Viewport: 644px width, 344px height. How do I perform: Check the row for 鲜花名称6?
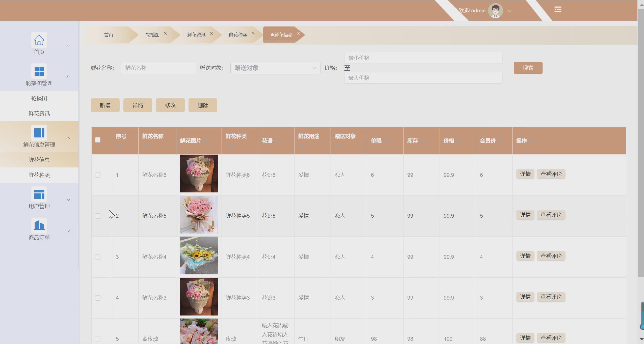pyautogui.click(x=98, y=175)
